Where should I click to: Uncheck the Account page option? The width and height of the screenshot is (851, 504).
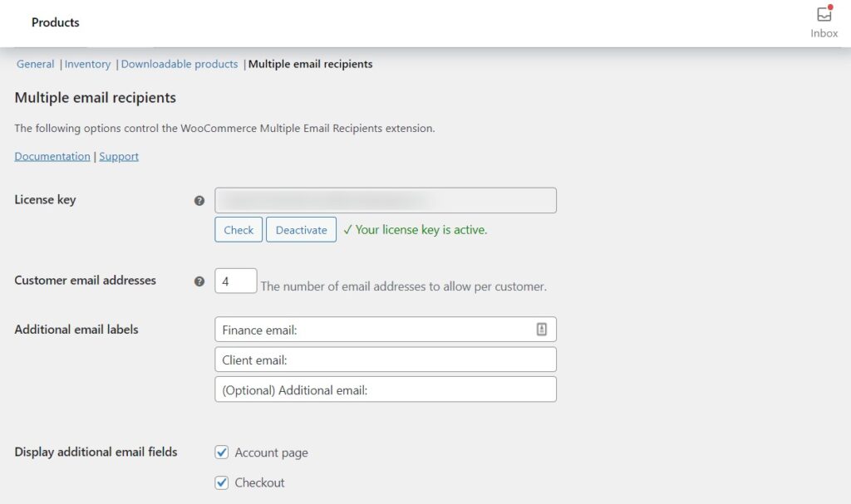pyautogui.click(x=221, y=453)
